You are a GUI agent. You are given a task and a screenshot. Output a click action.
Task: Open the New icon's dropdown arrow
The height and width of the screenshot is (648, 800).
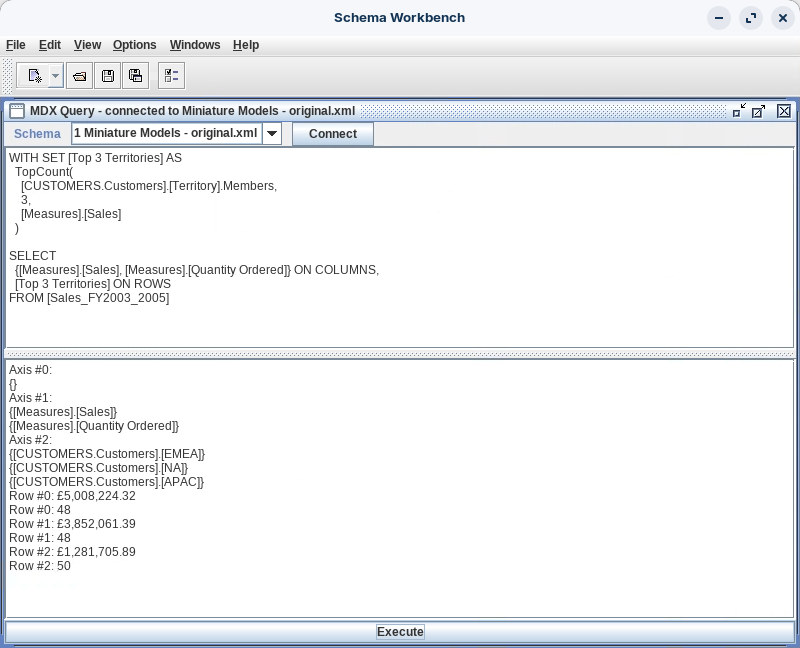55,76
